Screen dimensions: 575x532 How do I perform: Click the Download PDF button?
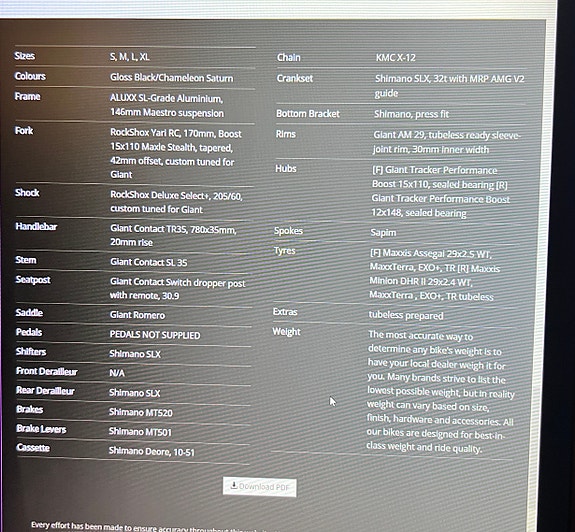(x=260, y=487)
